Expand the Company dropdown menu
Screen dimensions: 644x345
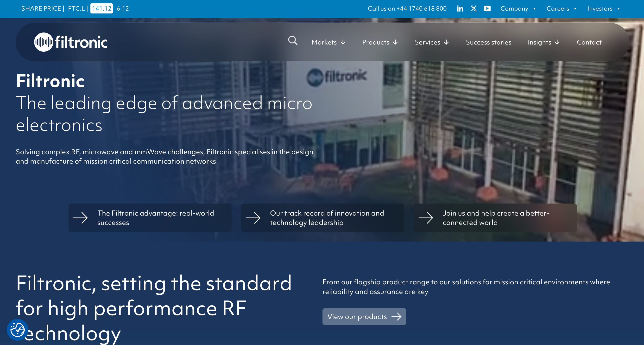pyautogui.click(x=518, y=8)
